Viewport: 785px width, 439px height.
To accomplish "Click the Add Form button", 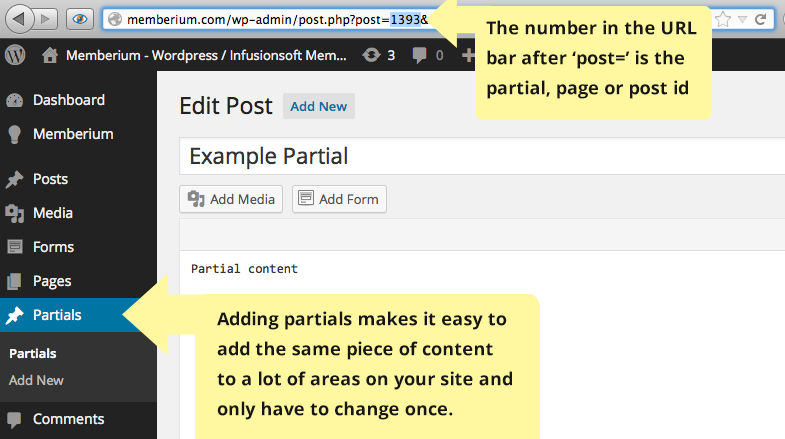I will 339,199.
